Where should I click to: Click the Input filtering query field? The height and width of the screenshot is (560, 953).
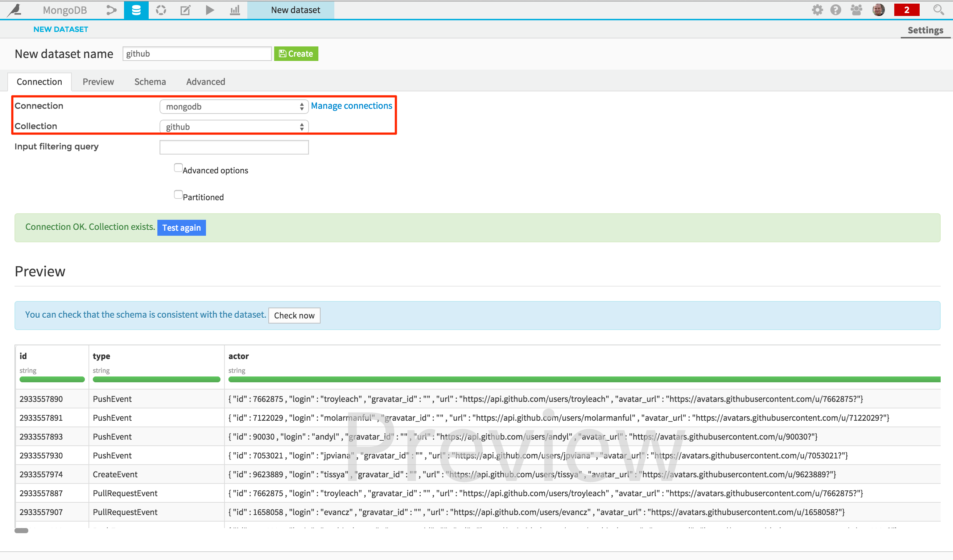click(x=234, y=148)
